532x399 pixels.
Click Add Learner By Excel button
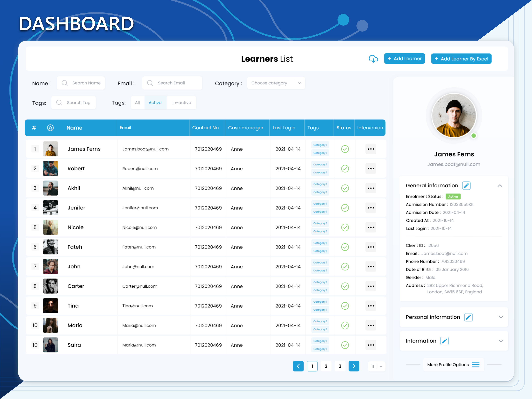[461, 59]
